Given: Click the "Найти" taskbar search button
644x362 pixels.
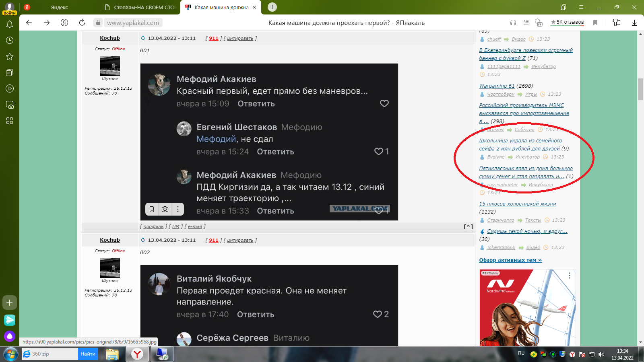Looking at the screenshot, I should [88, 354].
